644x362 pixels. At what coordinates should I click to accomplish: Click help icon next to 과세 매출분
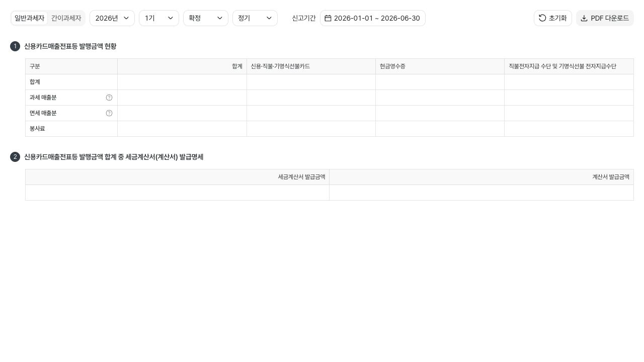click(x=109, y=98)
